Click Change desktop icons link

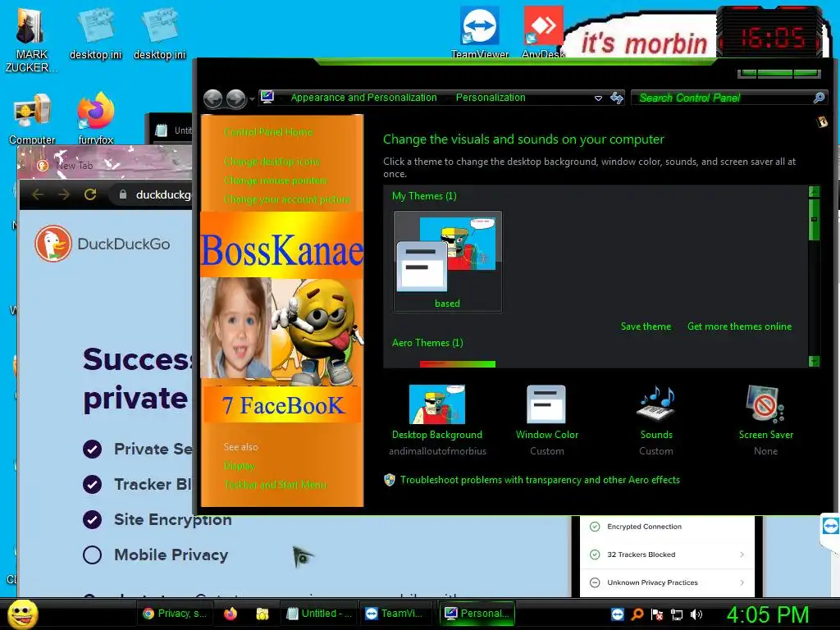pyautogui.click(x=272, y=162)
